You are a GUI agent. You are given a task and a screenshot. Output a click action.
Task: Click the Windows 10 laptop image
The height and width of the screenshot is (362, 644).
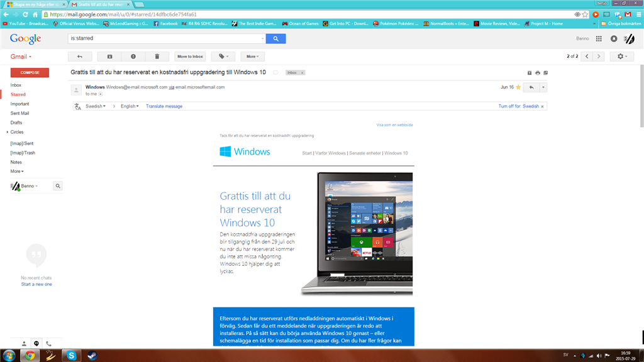(357, 234)
